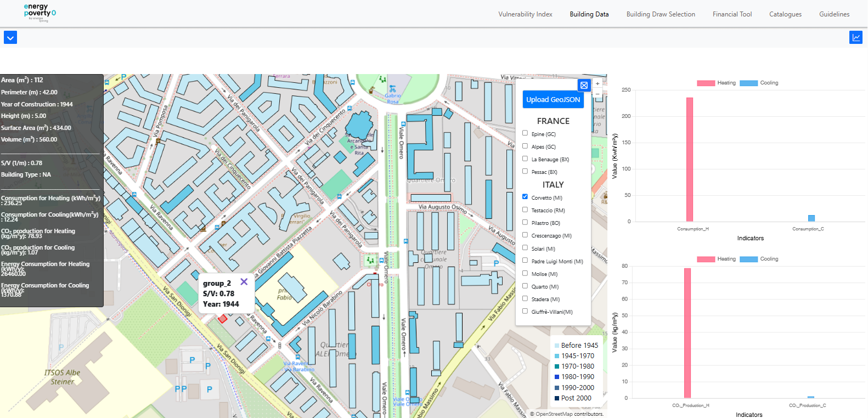
Task: Close the district layer selection panel
Action: point(584,85)
